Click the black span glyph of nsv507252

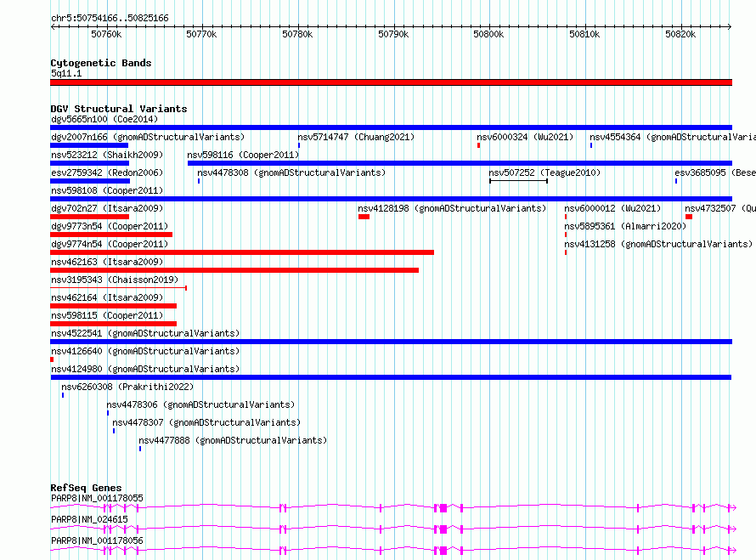click(x=518, y=181)
